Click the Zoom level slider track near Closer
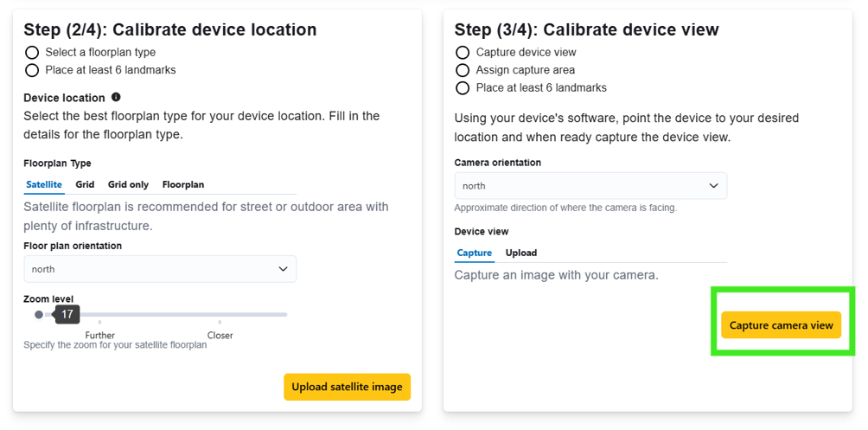 click(x=220, y=315)
